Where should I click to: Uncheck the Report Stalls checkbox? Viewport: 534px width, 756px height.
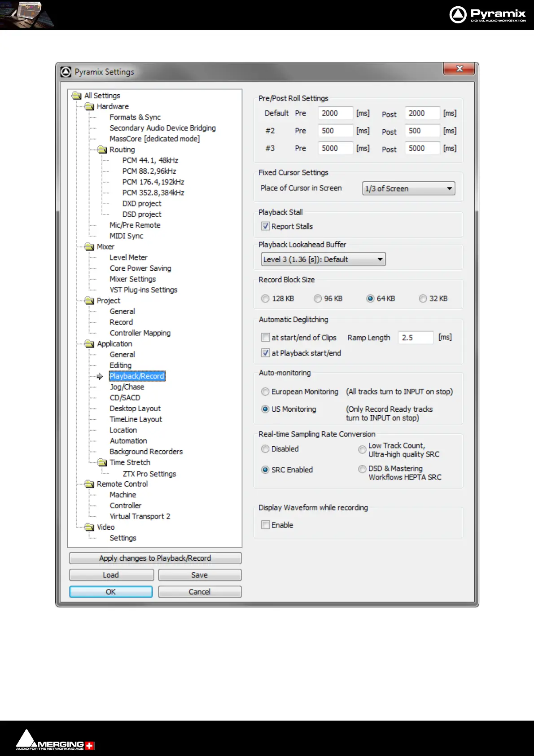point(266,226)
